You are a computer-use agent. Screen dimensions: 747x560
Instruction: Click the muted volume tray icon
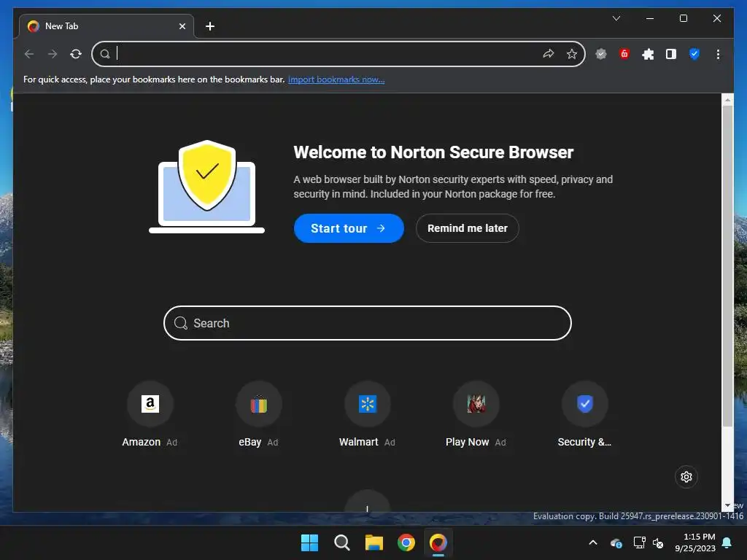(658, 542)
